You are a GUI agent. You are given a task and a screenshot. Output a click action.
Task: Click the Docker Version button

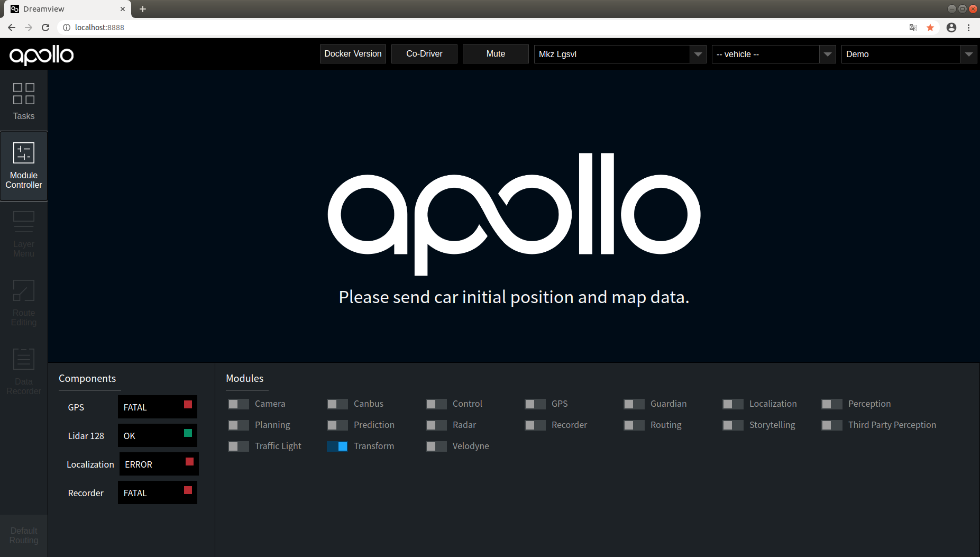click(x=353, y=54)
